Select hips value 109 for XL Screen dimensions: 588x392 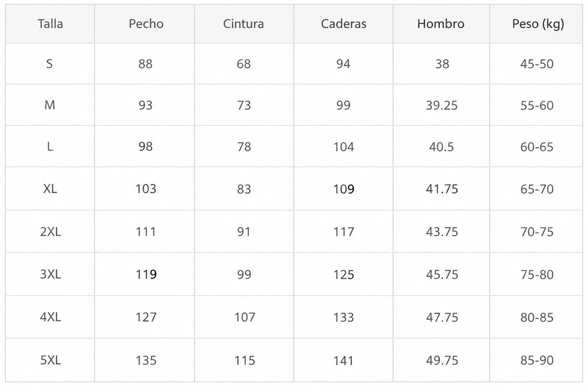[343, 189]
